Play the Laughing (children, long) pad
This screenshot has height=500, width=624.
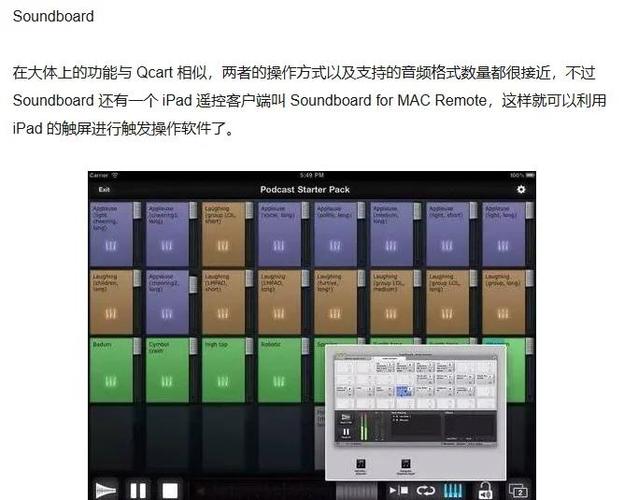(111, 302)
